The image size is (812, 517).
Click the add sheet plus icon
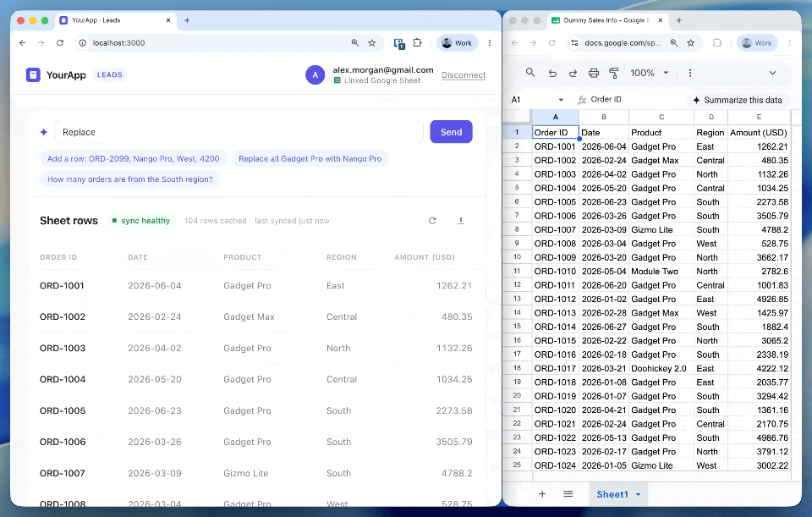[542, 494]
